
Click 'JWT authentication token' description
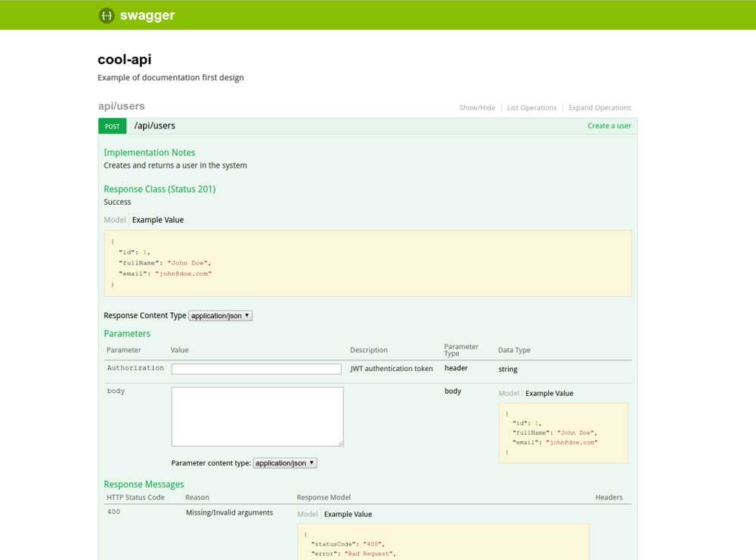coord(392,369)
